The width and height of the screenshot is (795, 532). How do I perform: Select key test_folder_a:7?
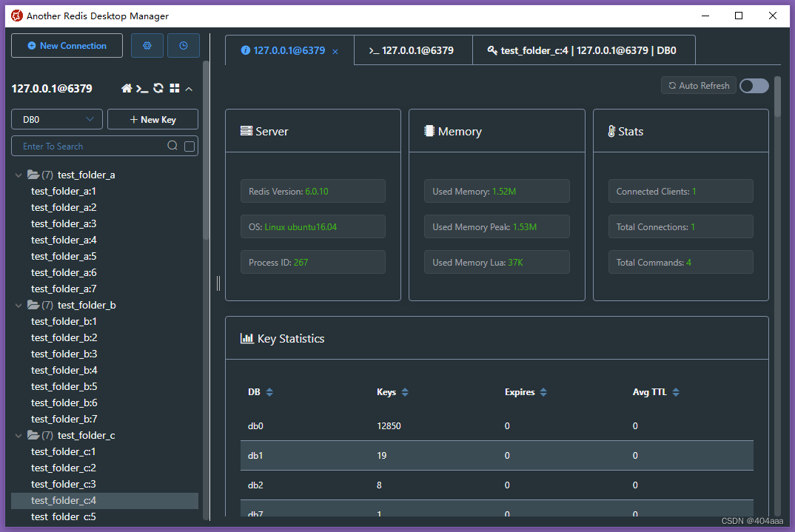point(64,289)
